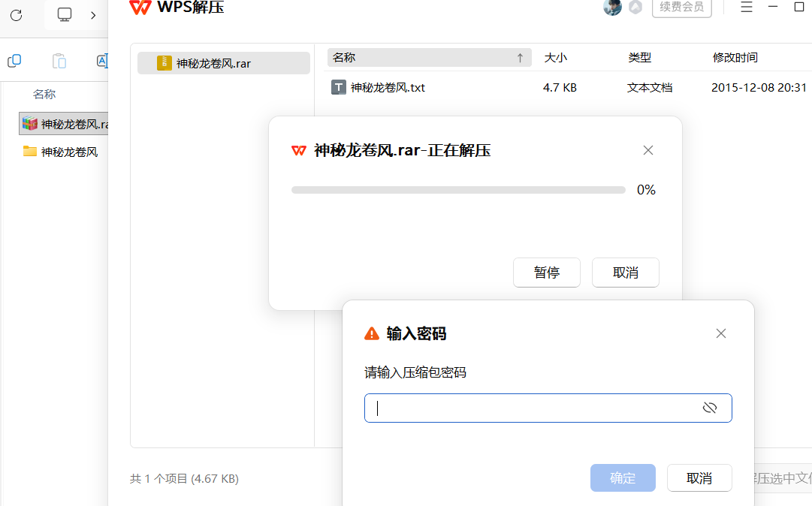The height and width of the screenshot is (506, 812).
Task: Select 神秘龙卷风.rar file in explorer list
Action: 64,124
